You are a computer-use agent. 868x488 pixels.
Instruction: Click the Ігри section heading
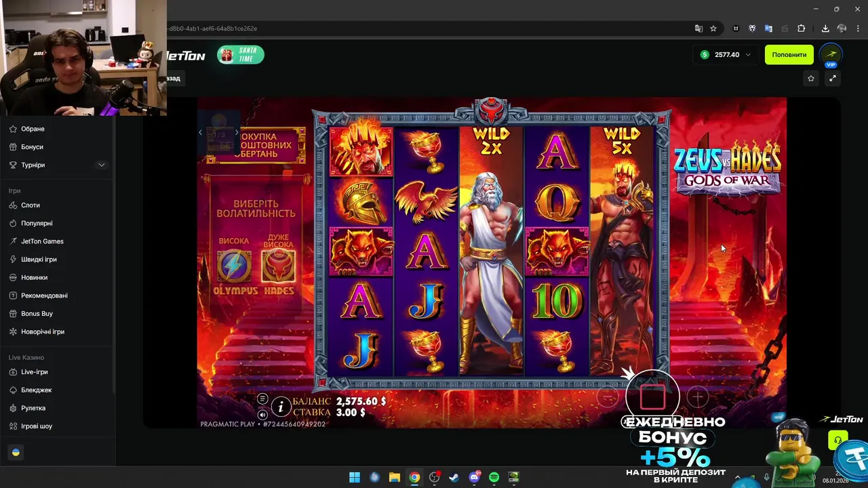click(x=14, y=191)
